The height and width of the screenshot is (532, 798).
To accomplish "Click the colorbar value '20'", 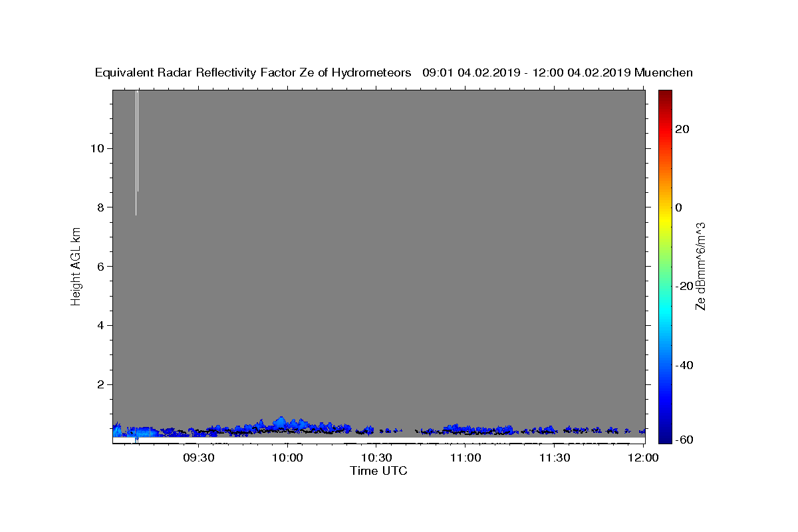I will pos(682,128).
